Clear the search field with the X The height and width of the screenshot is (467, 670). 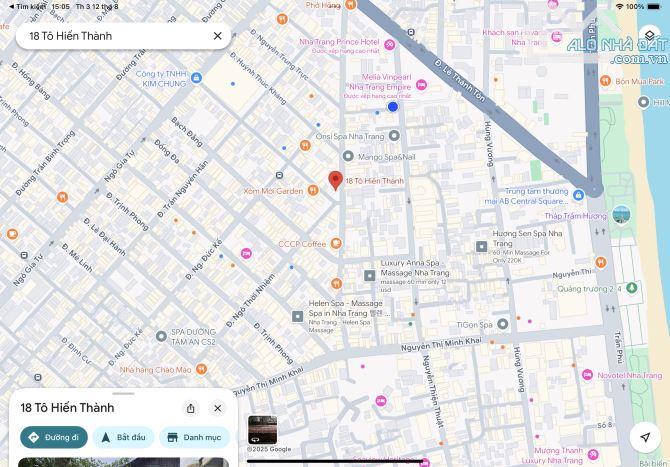click(218, 36)
